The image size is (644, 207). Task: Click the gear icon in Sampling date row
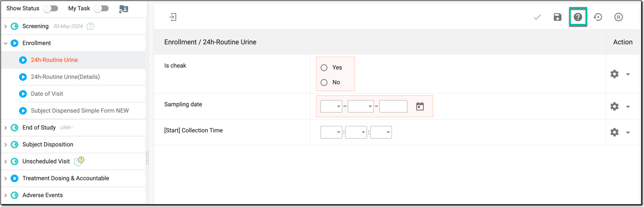(x=614, y=106)
